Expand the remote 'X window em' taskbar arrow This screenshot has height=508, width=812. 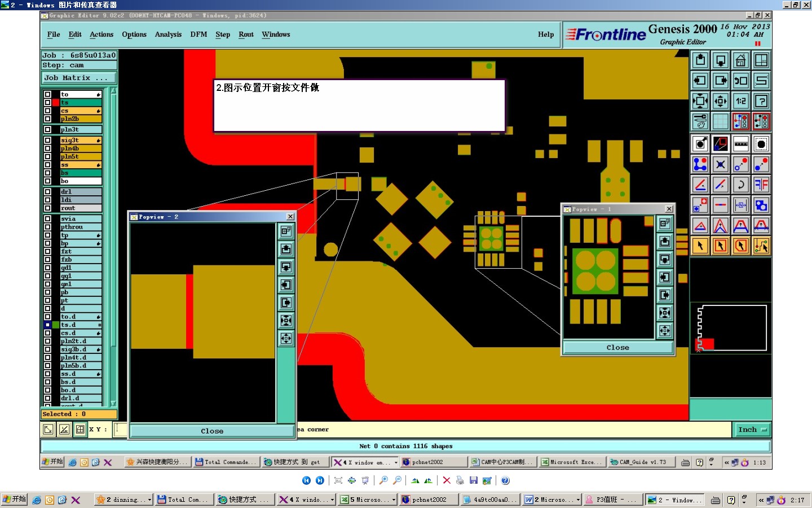pyautogui.click(x=396, y=462)
